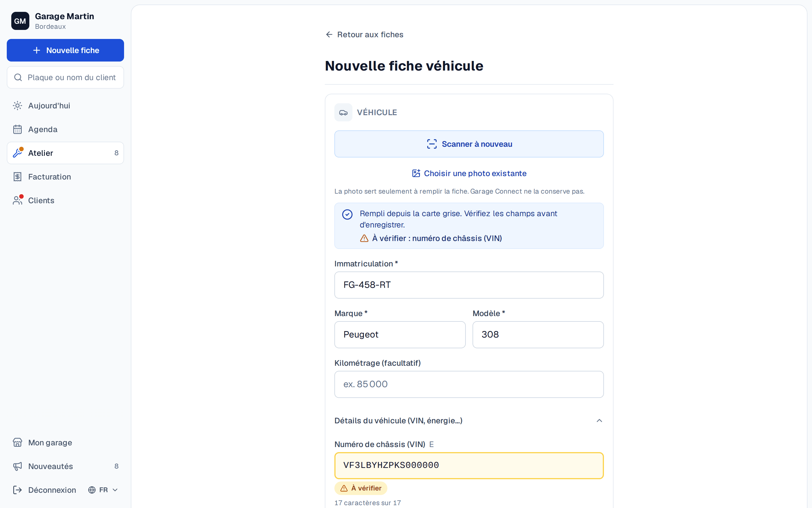
Task: Click Choisir une photo existante link
Action: click(x=469, y=173)
